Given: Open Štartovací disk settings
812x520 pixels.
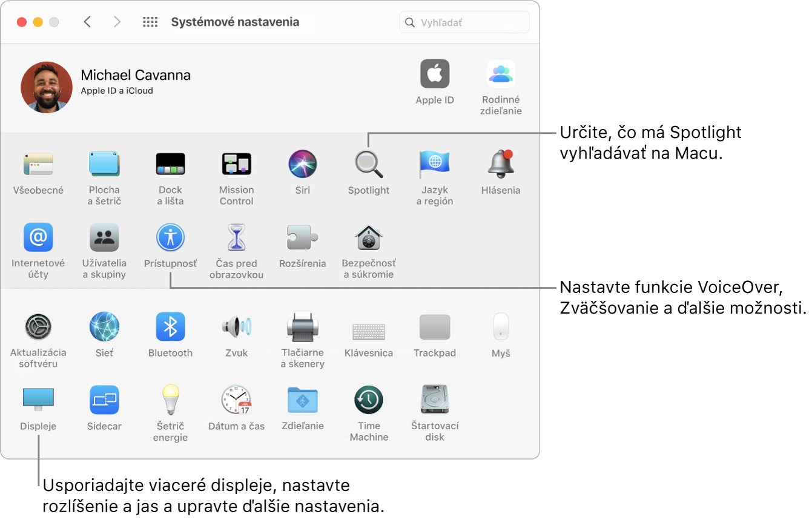Looking at the screenshot, I should click(x=435, y=400).
